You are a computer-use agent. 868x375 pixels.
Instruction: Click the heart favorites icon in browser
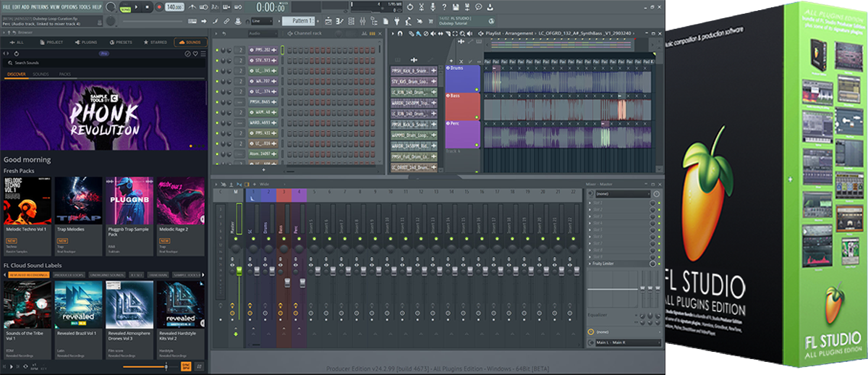point(195,54)
